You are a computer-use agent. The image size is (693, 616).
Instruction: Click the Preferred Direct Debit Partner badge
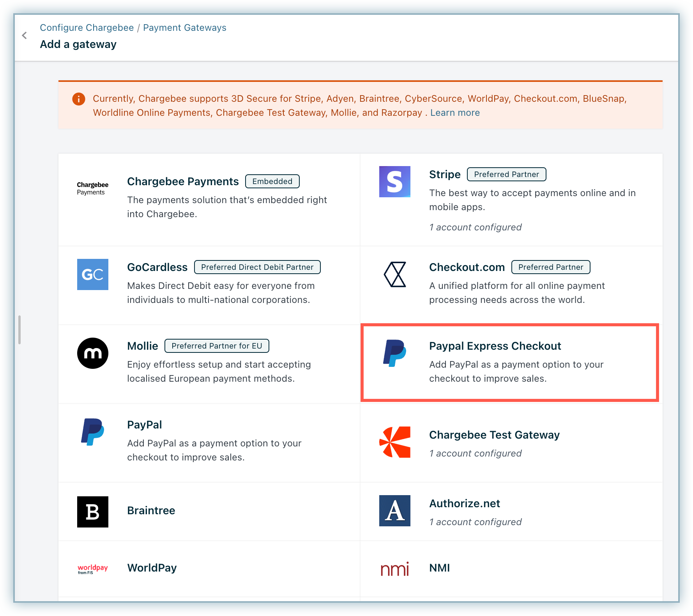tap(257, 267)
